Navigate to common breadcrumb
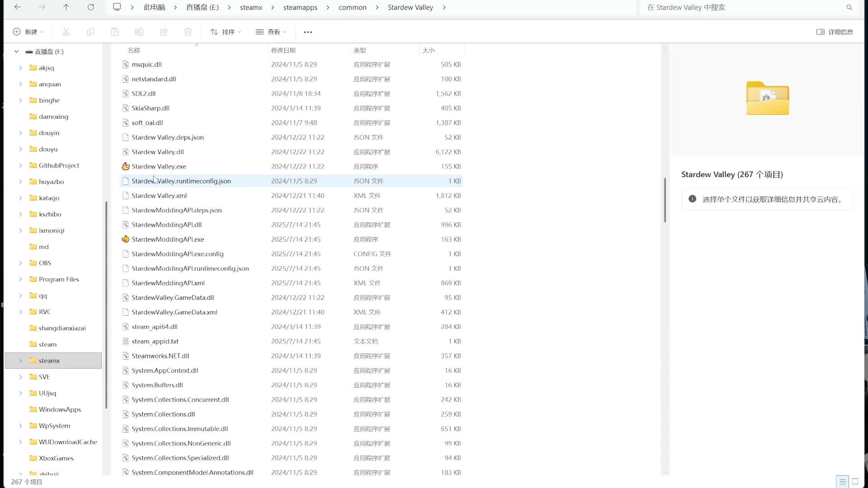Screen dimensions: 868x488 [353, 7]
